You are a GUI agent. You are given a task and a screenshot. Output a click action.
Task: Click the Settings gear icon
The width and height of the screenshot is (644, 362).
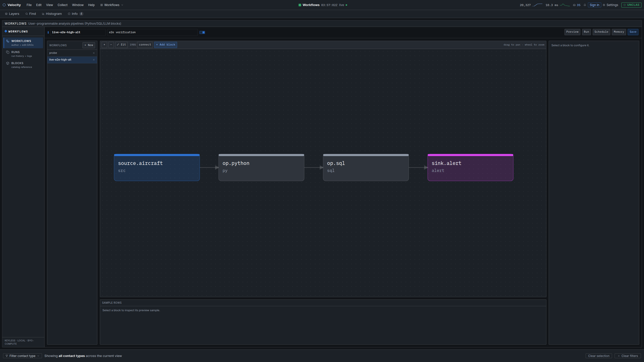[604, 5]
